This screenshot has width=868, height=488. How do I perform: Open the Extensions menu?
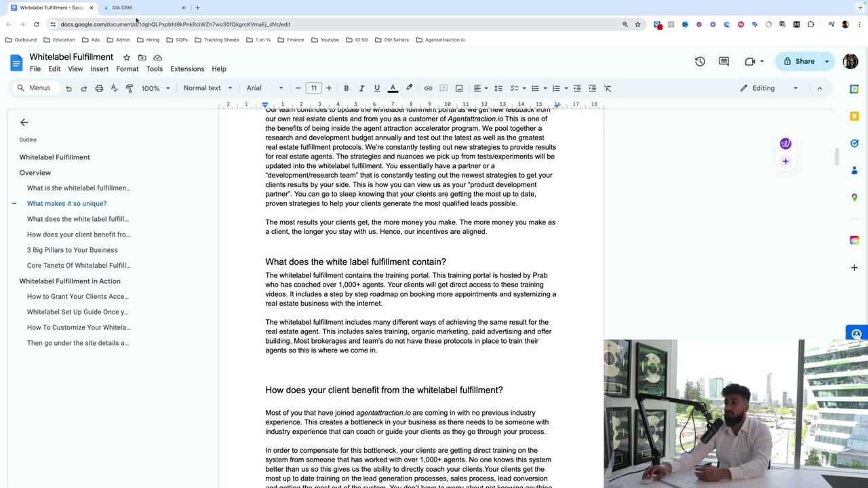187,68
